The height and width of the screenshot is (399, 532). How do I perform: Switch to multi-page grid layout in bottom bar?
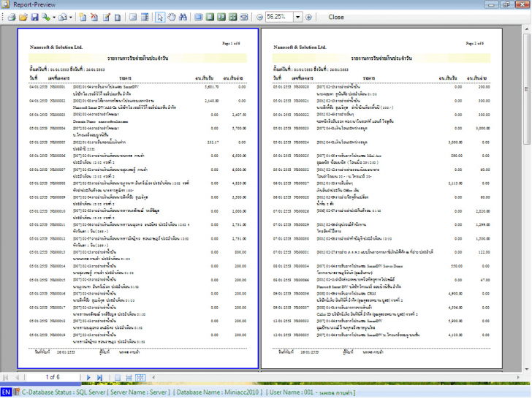140,377
